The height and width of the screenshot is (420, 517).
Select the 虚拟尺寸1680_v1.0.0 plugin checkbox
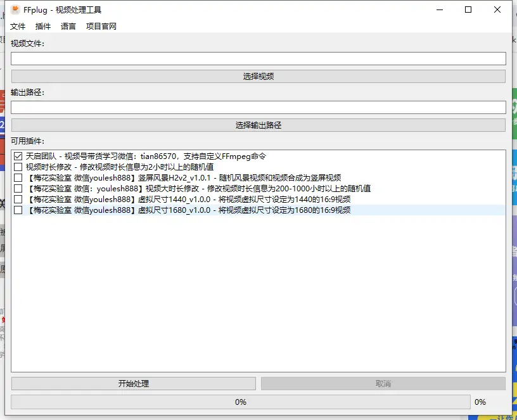tap(18, 210)
